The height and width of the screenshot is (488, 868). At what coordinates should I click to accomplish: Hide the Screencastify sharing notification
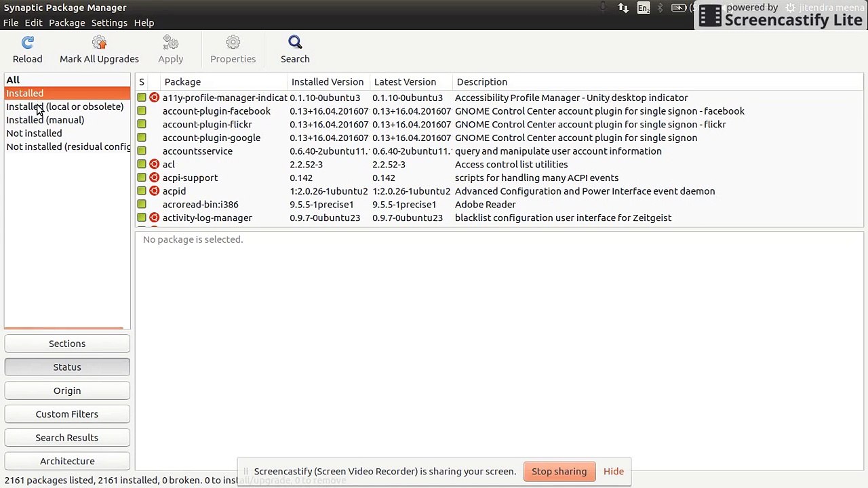tap(614, 472)
